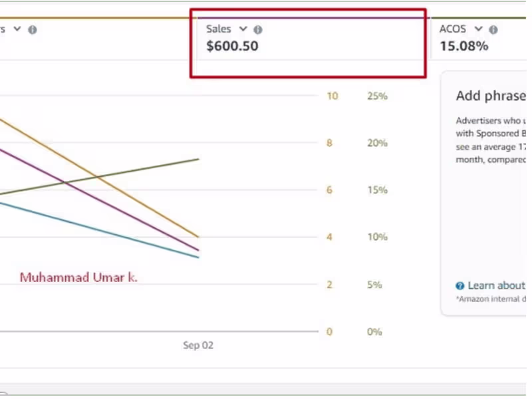The height and width of the screenshot is (399, 532).
Task: Click the info icon beside ACOS
Action: (493, 30)
